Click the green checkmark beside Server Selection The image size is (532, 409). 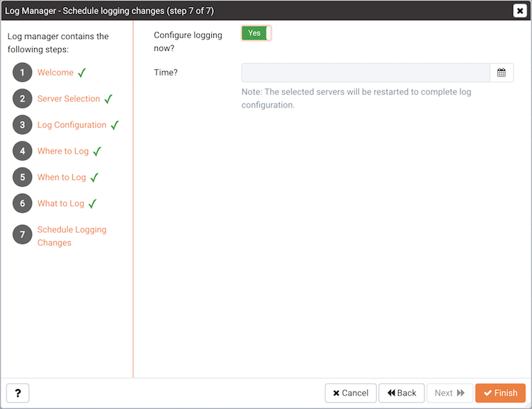pyautogui.click(x=108, y=99)
